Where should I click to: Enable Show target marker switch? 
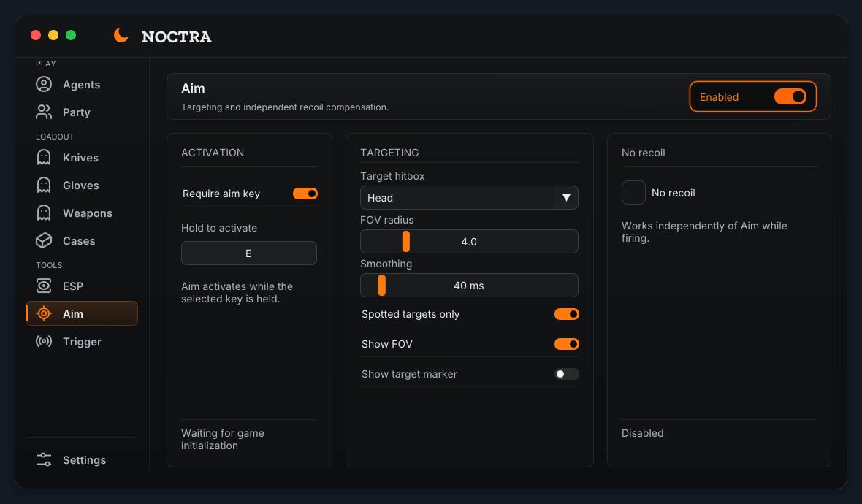point(566,374)
